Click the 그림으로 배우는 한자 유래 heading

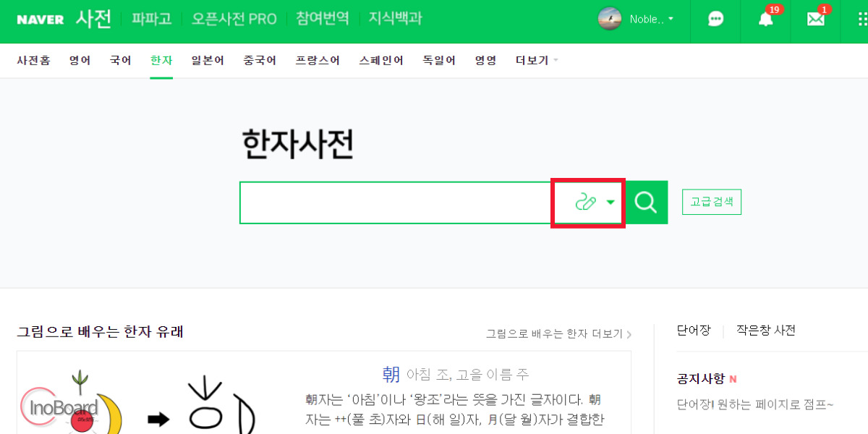tap(100, 332)
